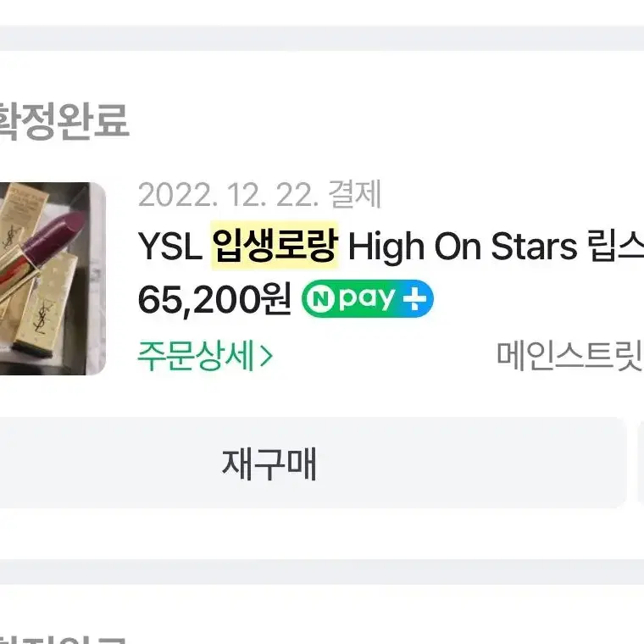
Task: Click the 2022. 12. 22. 결제 date
Action: [x=259, y=195]
